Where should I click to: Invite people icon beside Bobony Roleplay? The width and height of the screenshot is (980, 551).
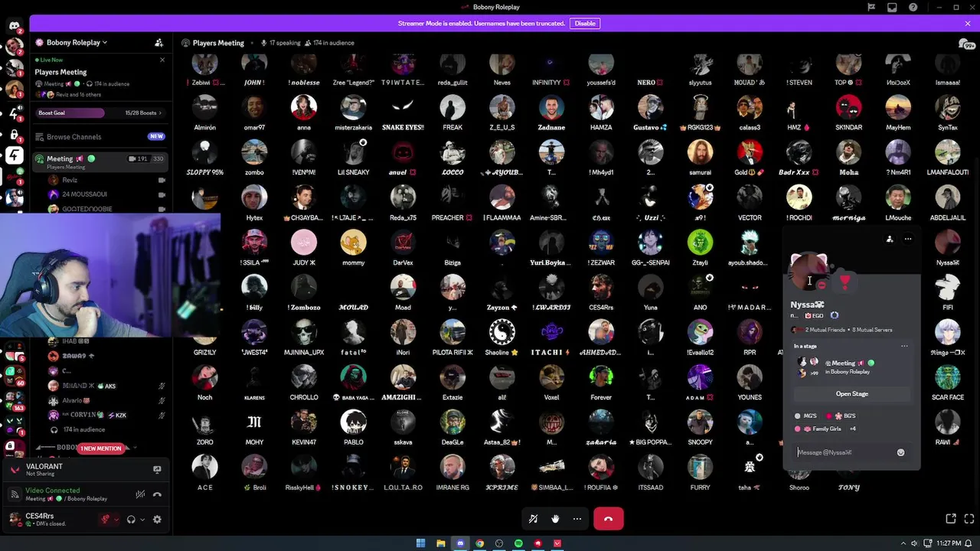(158, 43)
